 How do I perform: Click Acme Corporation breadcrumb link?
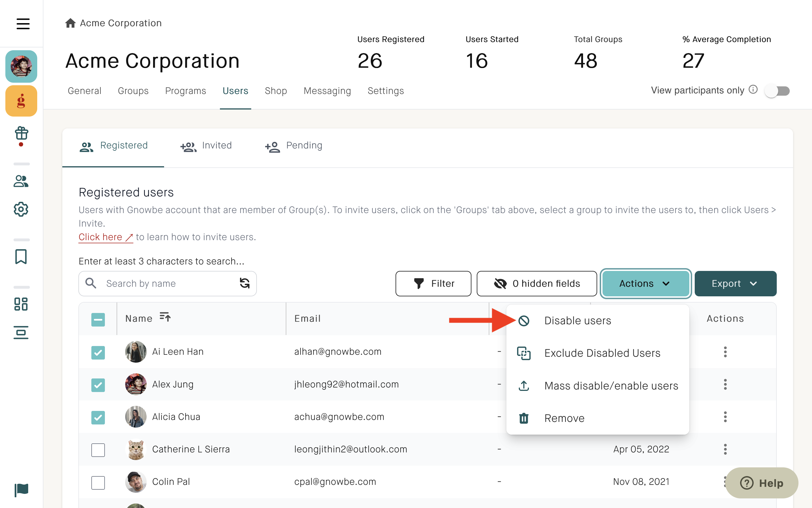[121, 23]
